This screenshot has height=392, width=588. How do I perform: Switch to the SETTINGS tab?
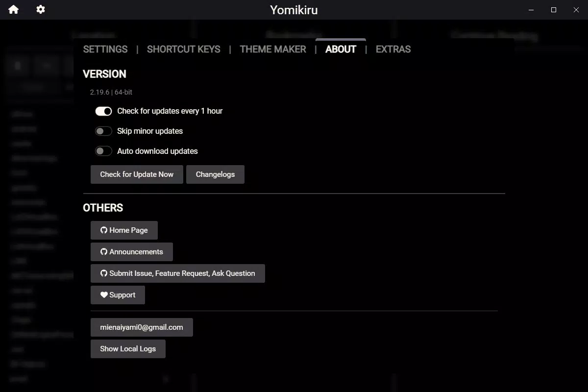tap(105, 49)
